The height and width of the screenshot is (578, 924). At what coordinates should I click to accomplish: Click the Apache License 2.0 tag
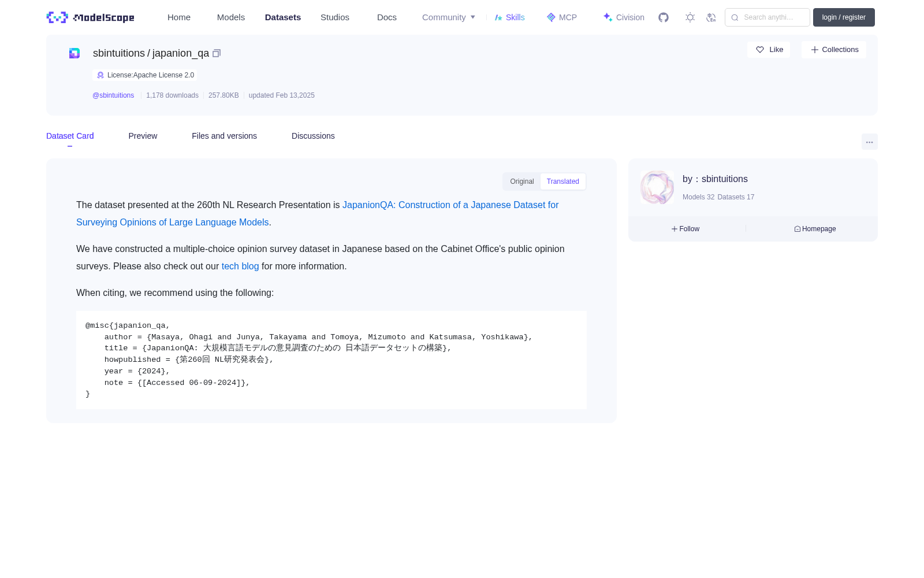pyautogui.click(x=145, y=75)
